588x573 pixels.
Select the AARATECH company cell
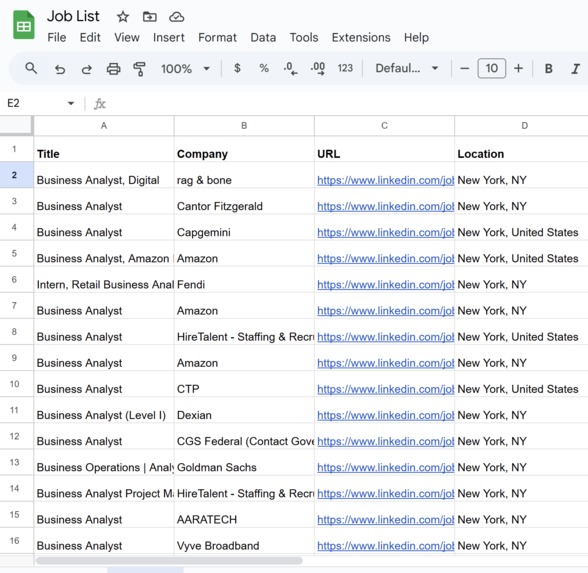click(x=244, y=514)
